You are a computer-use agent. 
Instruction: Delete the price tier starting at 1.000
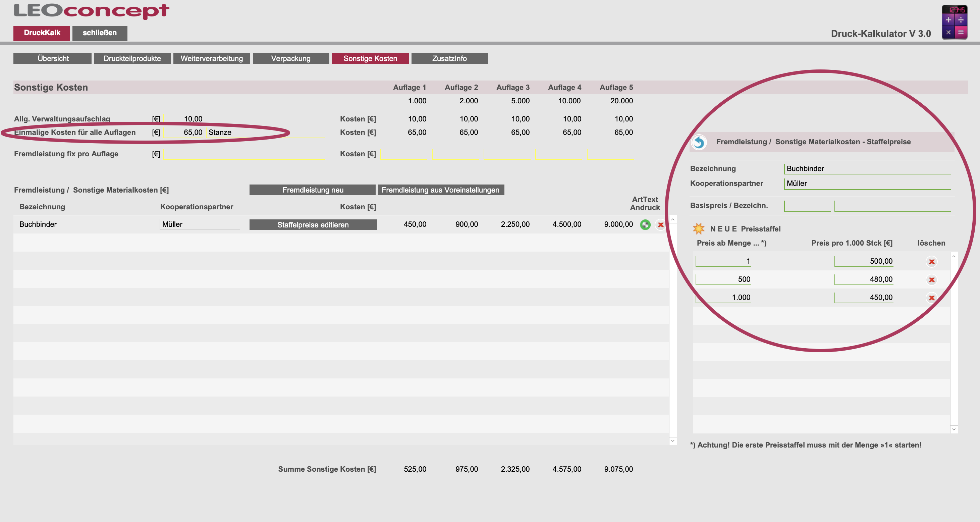931,298
